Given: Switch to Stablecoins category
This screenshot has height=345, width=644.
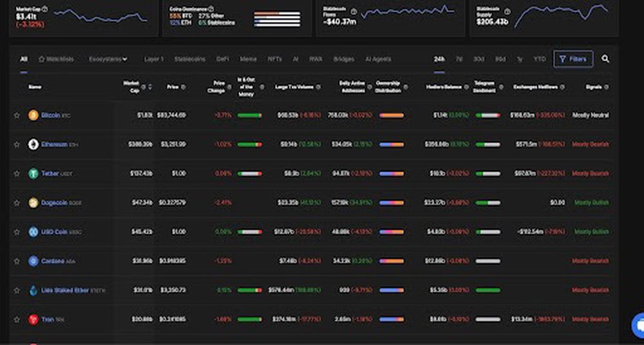Looking at the screenshot, I should point(190,59).
